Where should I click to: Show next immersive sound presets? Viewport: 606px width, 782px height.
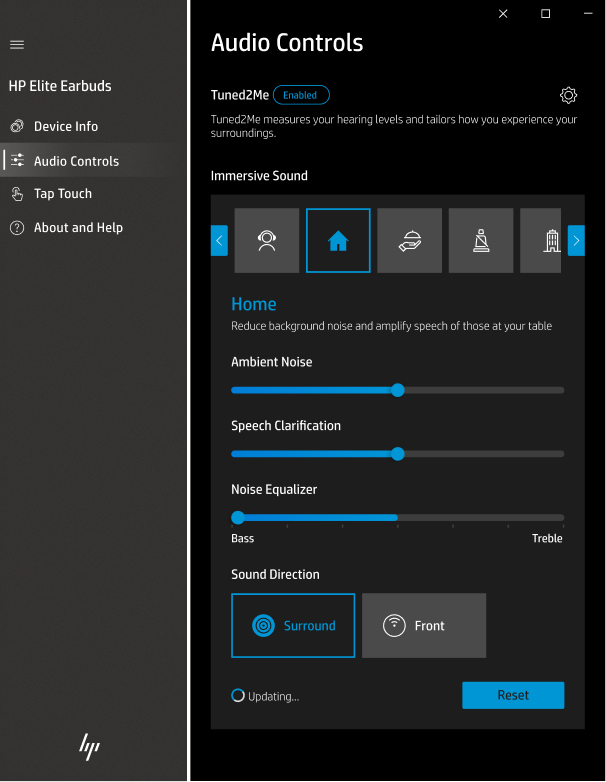[576, 240]
